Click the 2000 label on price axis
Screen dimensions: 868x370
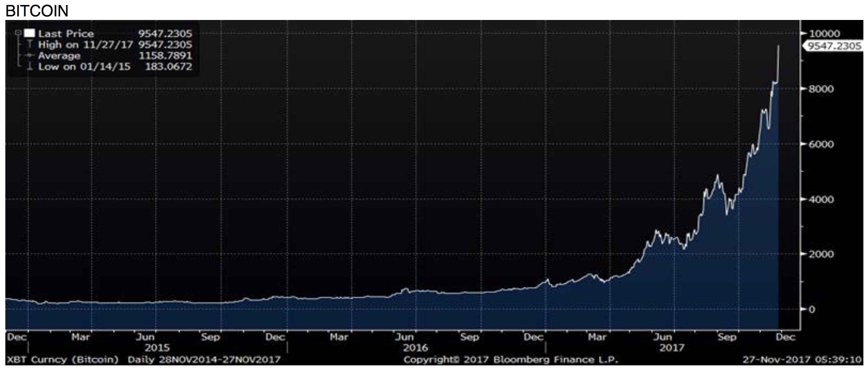pyautogui.click(x=821, y=254)
